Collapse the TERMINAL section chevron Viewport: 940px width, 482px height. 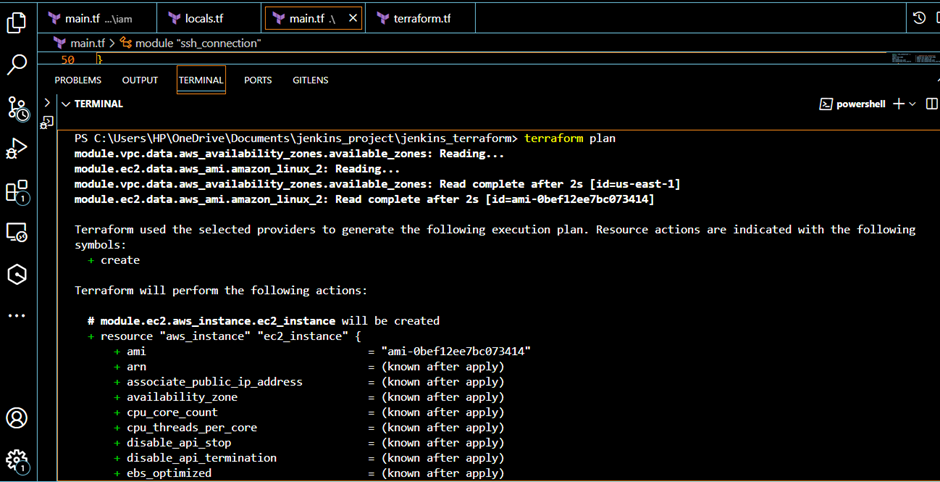(66, 104)
